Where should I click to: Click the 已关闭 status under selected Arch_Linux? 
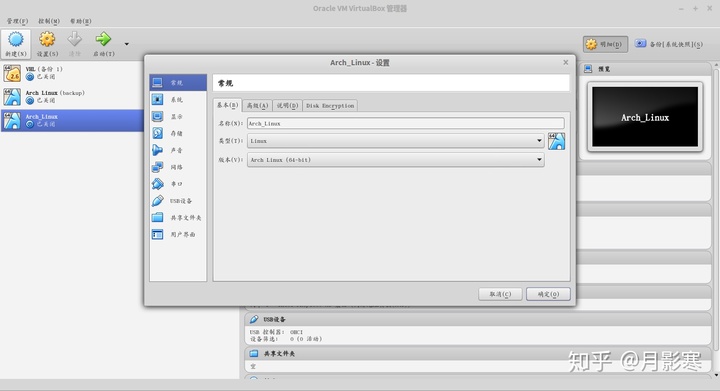46,124
